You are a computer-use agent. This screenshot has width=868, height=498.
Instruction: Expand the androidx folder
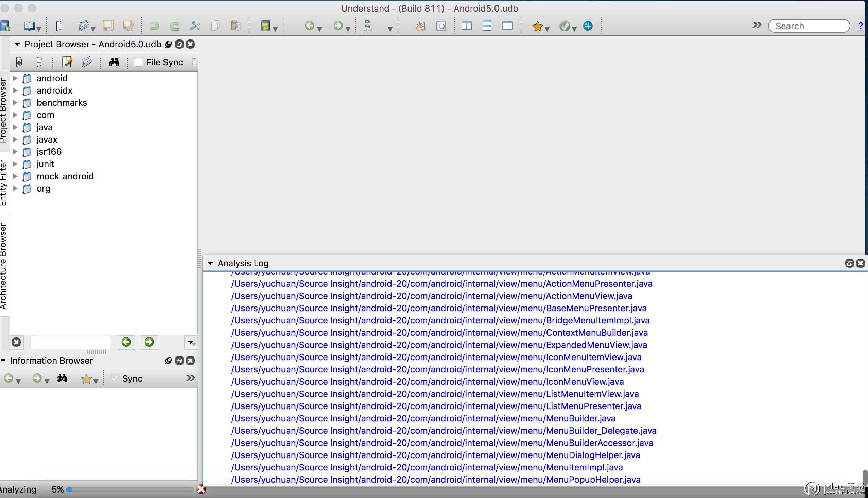pyautogui.click(x=15, y=90)
